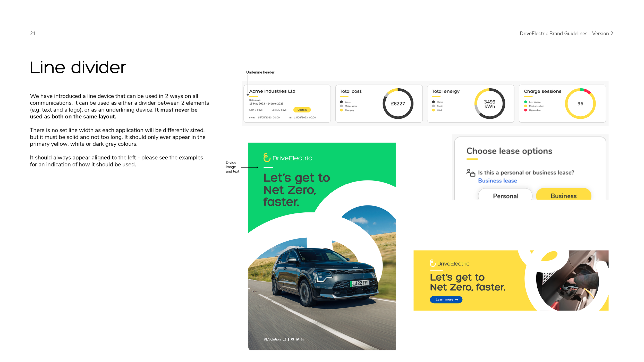This screenshot has width=644, height=362.
Task: Click the DriveElectric Brand Guidelines - Version 2 header
Action: tap(566, 33)
